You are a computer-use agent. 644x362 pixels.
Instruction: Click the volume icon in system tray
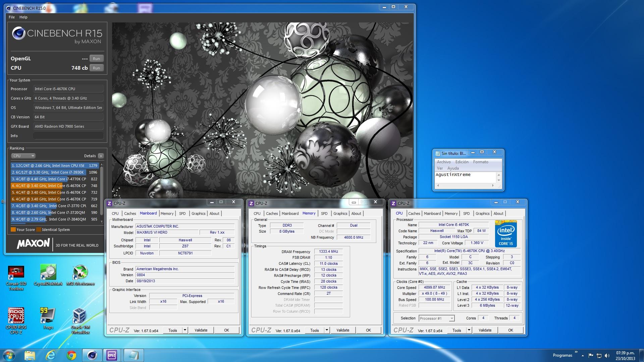click(607, 356)
